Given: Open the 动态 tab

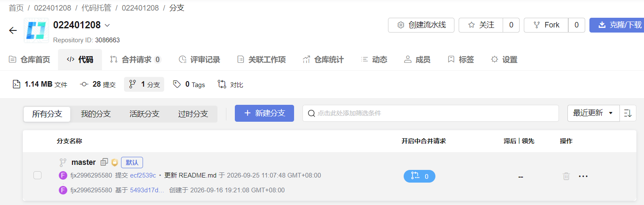Looking at the screenshot, I should (x=374, y=60).
